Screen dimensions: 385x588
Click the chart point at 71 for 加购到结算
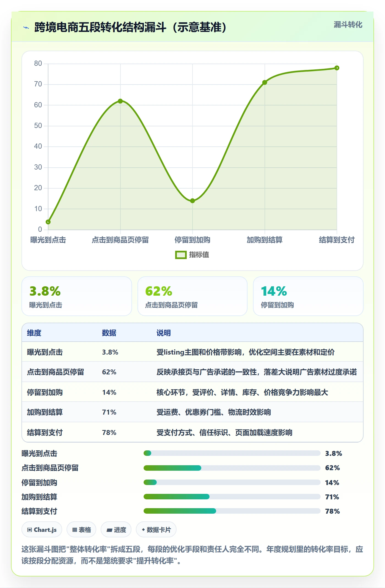click(x=265, y=82)
